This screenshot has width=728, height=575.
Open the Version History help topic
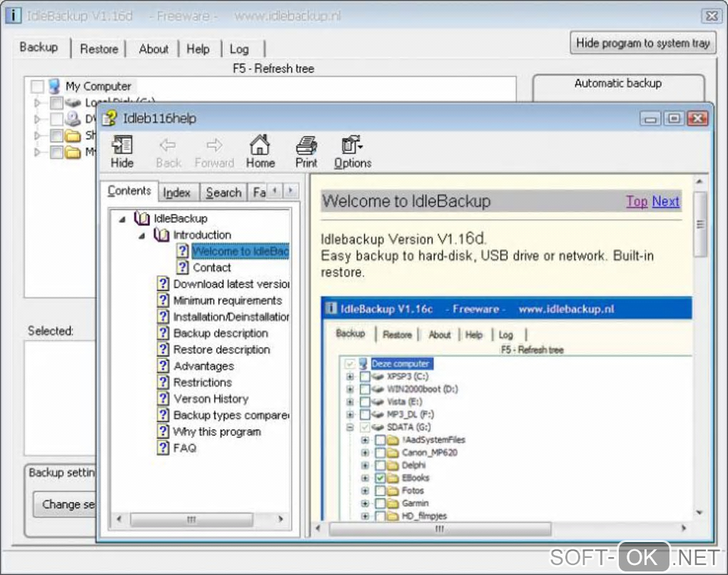[x=211, y=399]
